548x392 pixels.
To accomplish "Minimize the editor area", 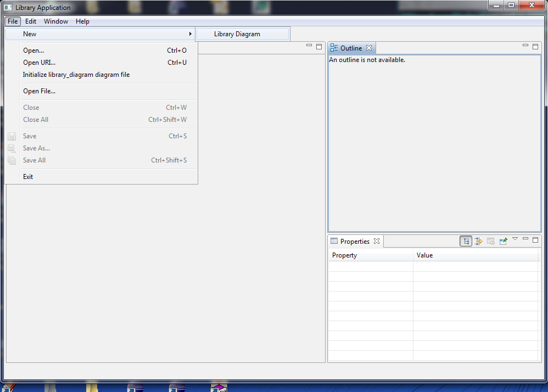I will click(x=309, y=46).
